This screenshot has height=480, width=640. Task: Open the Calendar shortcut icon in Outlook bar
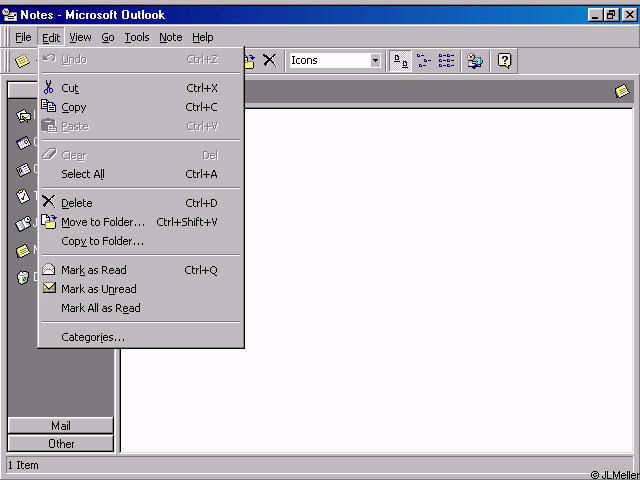pos(23,143)
